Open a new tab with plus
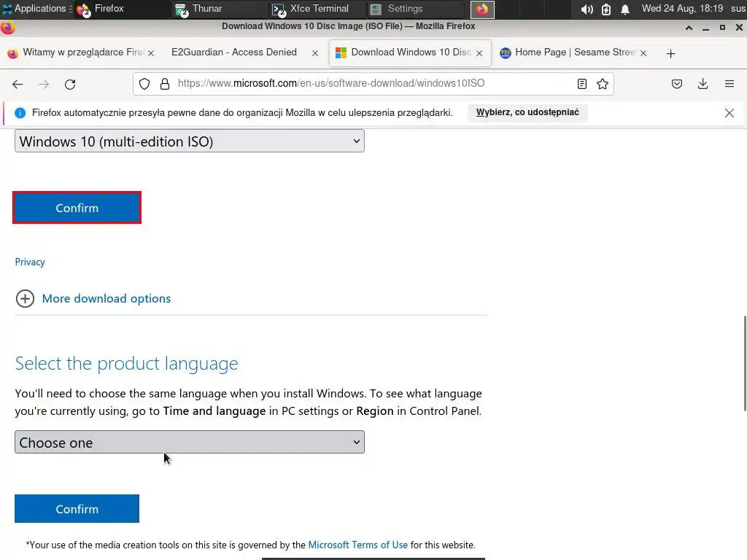The height and width of the screenshot is (560, 747). pyautogui.click(x=671, y=53)
